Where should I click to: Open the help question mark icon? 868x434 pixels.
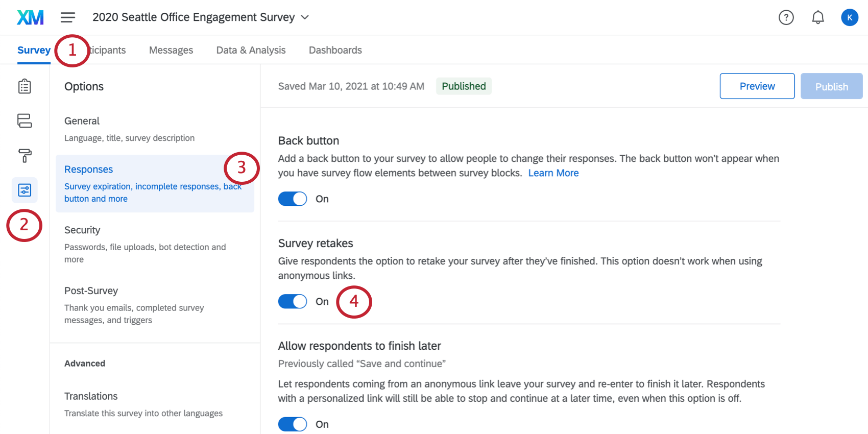[786, 17]
